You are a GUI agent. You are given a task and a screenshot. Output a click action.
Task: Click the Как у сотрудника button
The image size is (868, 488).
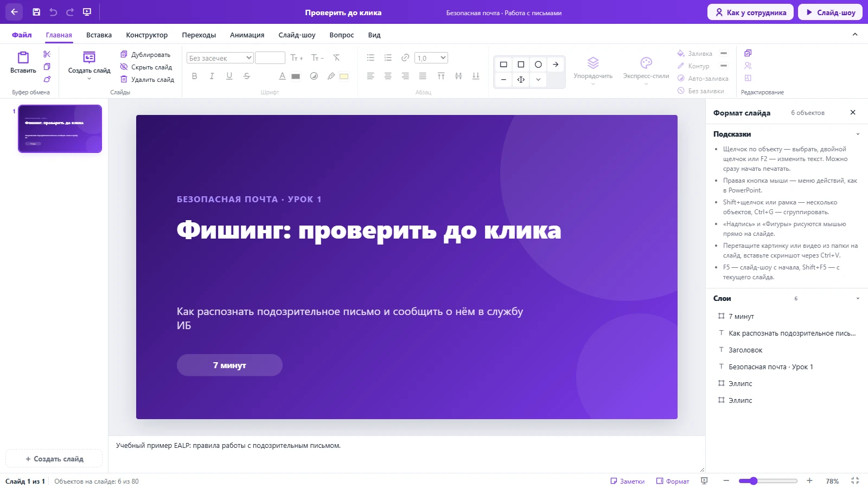point(750,12)
